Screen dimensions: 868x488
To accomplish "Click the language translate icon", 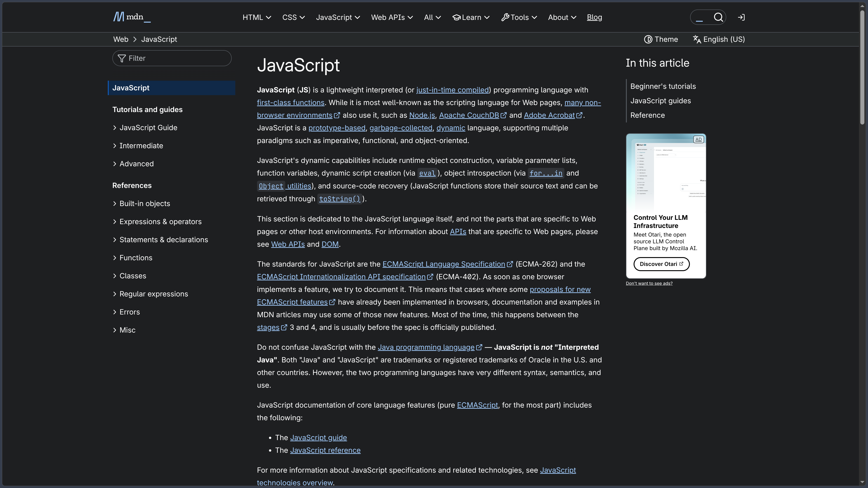I will coord(697,39).
